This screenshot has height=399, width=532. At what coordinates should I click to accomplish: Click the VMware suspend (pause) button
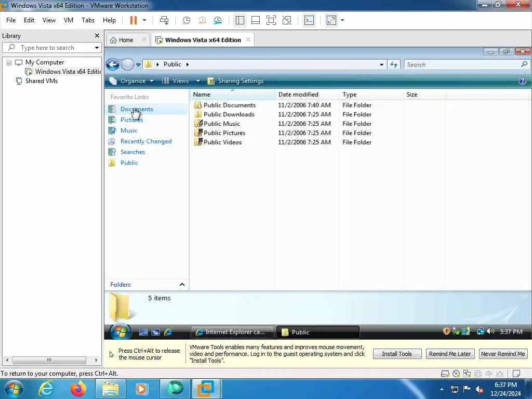134,20
